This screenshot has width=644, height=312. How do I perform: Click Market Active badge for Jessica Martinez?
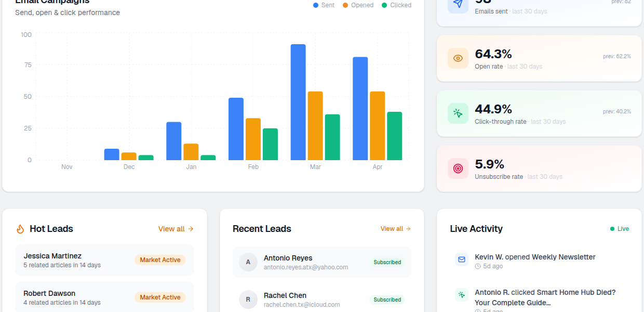tap(160, 260)
